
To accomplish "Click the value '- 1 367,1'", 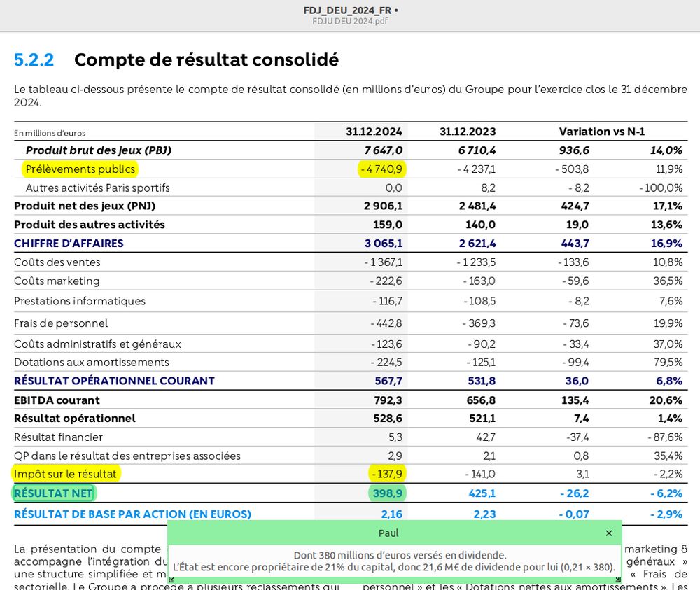I will point(383,262).
